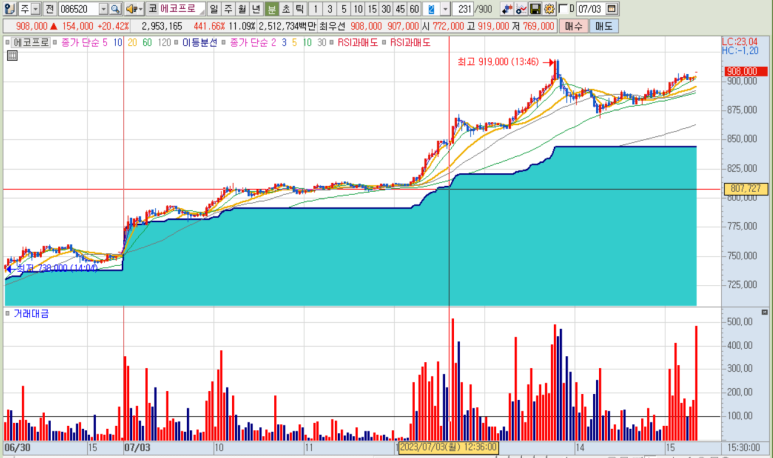Select the 년 yearly chart period
This screenshot has width=773, height=458.
click(x=256, y=9)
